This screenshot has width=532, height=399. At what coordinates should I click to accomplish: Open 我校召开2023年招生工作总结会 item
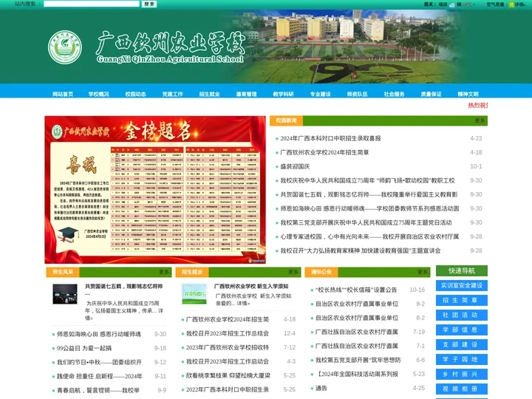[x=228, y=333]
